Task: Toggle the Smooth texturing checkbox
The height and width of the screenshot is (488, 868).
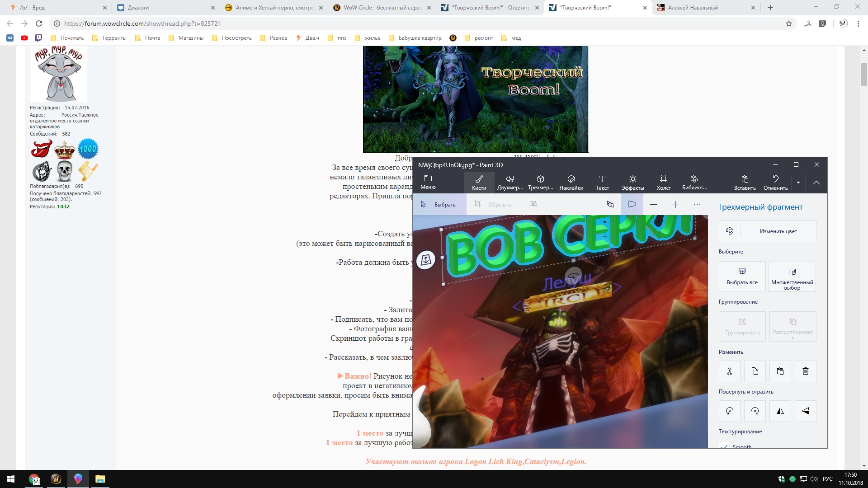Action: (x=725, y=446)
